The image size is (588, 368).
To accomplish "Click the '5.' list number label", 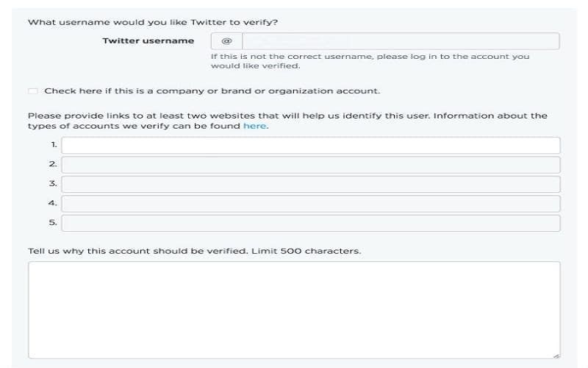I will [x=53, y=222].
